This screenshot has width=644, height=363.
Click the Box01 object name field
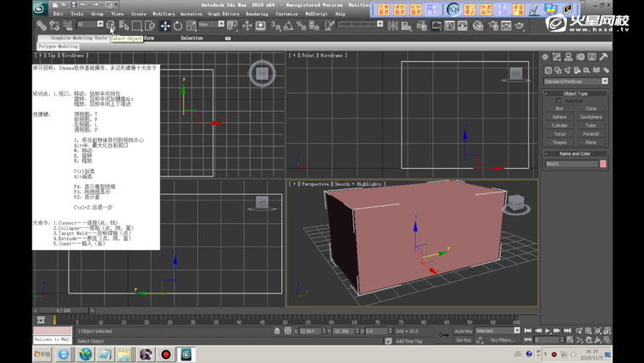click(x=570, y=164)
